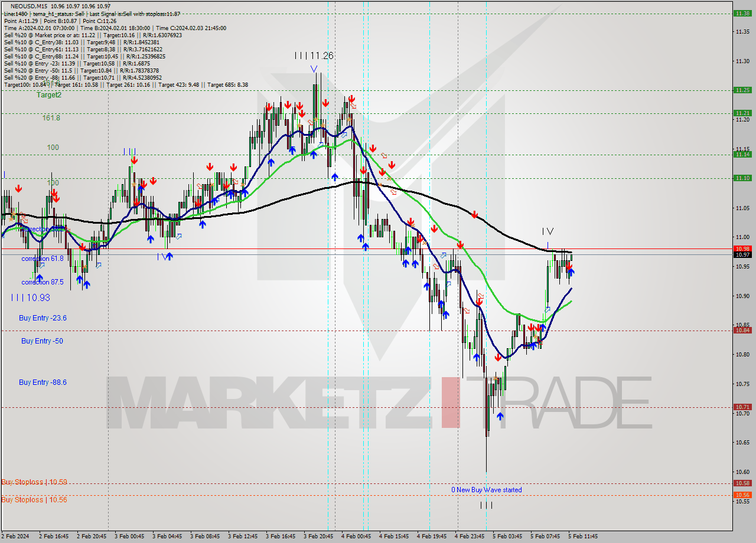Select the 'Sell %20 @ Market price' line
This screenshot has width=756, height=543.
coord(93,35)
